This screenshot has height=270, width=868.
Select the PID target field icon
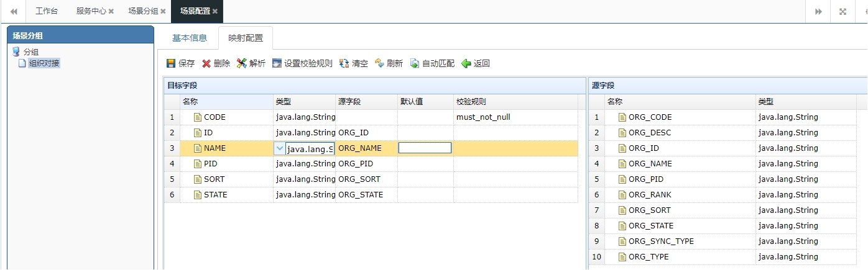coord(198,164)
